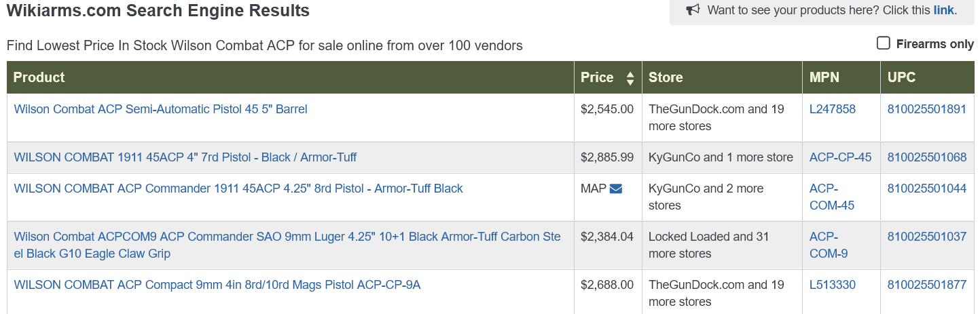The image size is (980, 314).
Task: Open ACP Compact 9mm 4in listing
Action: tap(217, 285)
